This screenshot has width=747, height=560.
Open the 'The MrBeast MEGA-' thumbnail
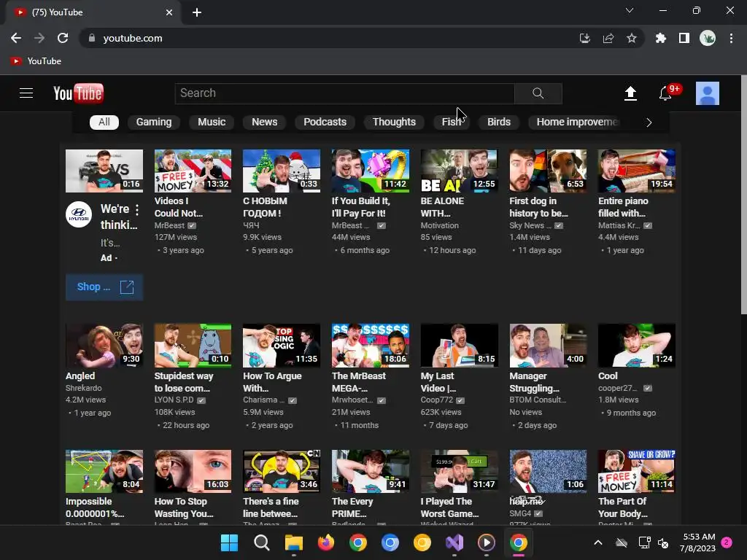[x=371, y=346]
